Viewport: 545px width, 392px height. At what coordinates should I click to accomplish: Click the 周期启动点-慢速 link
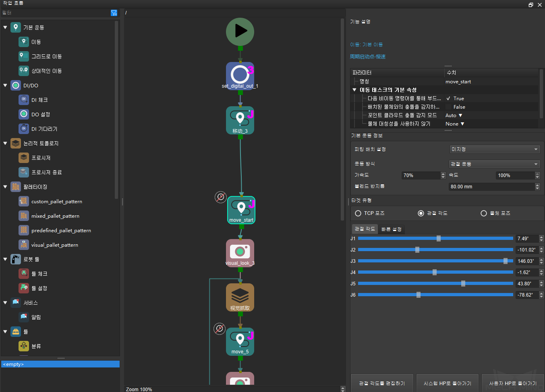[368, 57]
